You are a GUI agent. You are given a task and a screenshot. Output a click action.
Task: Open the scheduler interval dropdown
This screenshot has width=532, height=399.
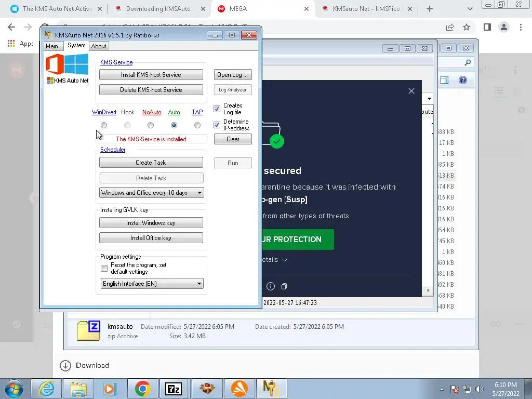pyautogui.click(x=151, y=193)
